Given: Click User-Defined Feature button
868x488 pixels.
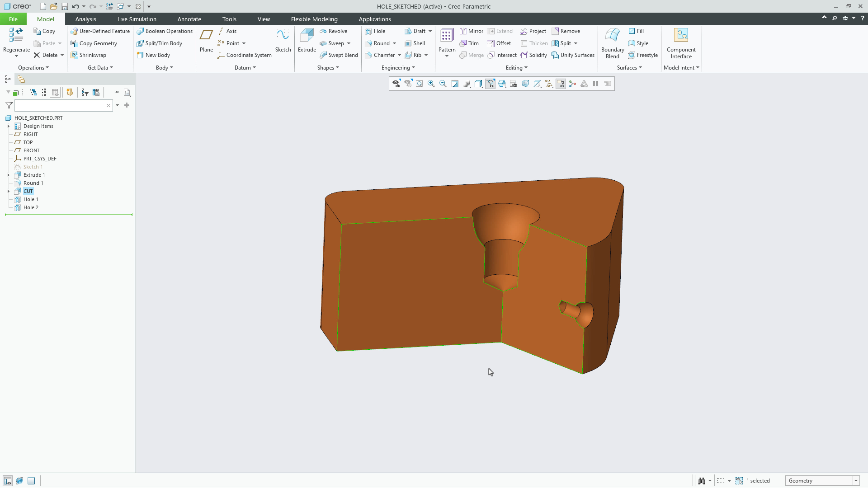Looking at the screenshot, I should point(100,31).
